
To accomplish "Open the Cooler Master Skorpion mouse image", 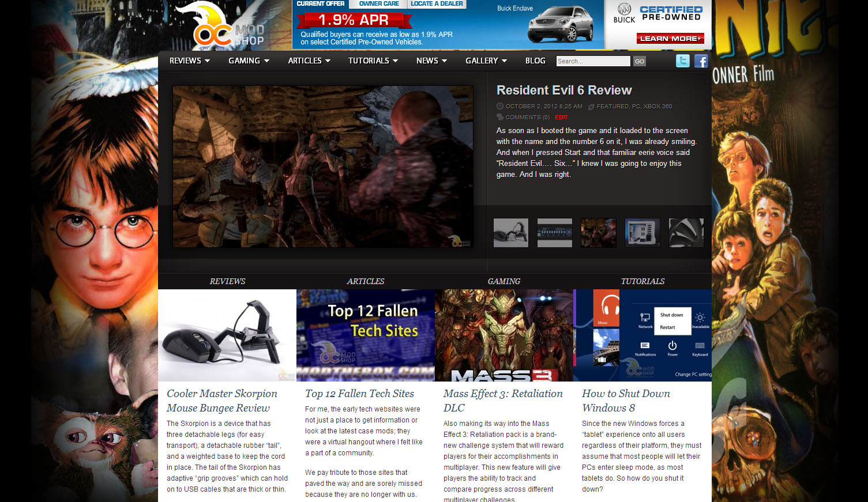I will coord(227,335).
